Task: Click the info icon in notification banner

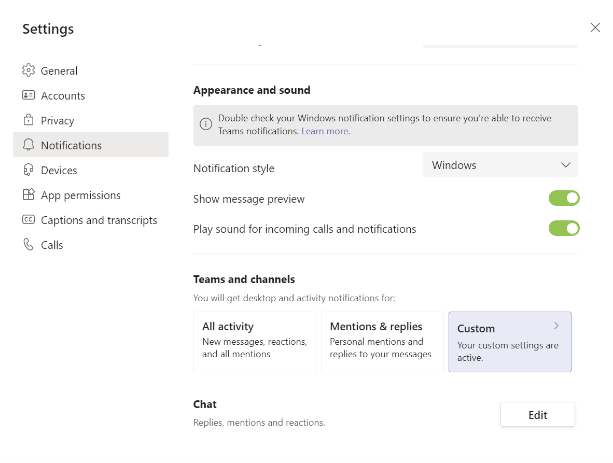Action: pyautogui.click(x=206, y=124)
